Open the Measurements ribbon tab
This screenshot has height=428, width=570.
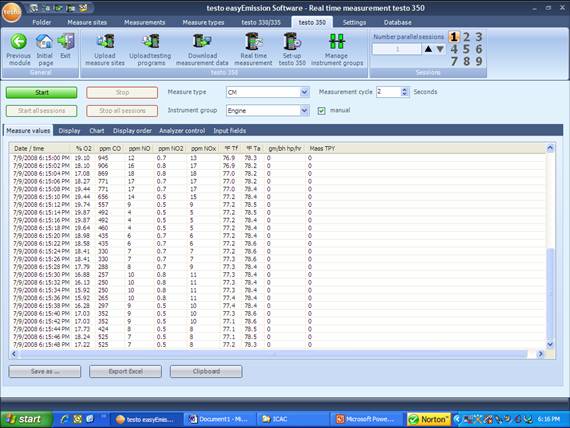tap(145, 23)
